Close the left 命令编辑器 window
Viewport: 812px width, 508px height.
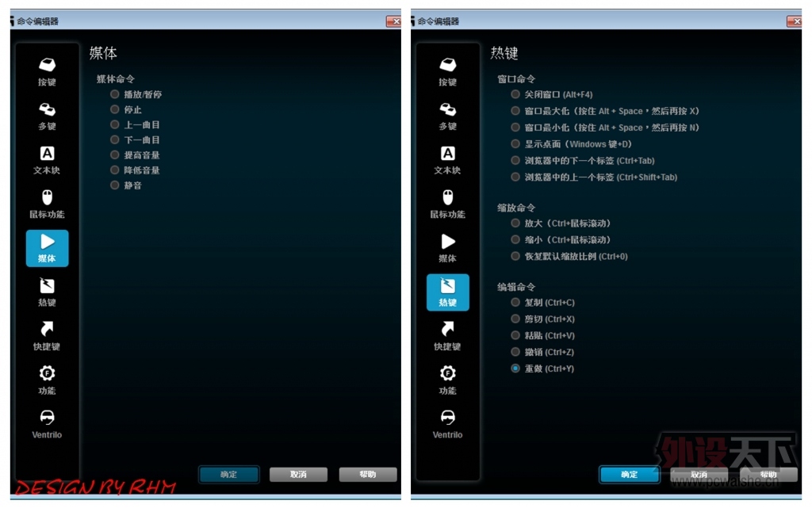click(393, 21)
